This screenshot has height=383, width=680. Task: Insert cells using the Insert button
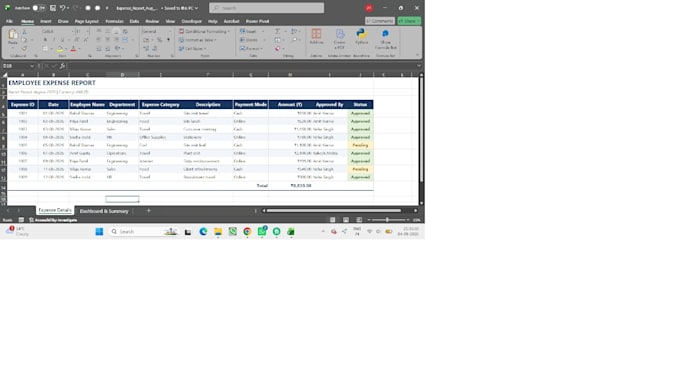tap(249, 32)
